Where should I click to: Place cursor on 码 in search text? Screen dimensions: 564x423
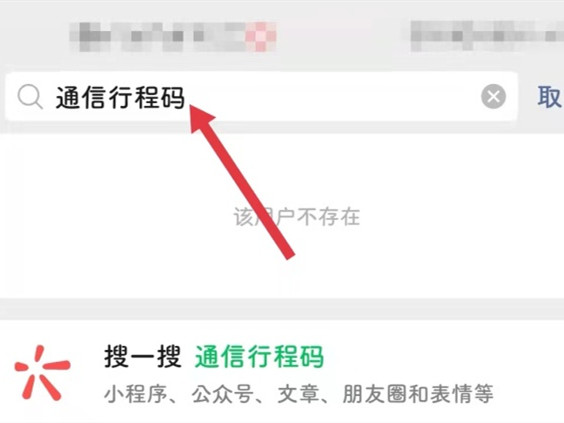tap(172, 97)
